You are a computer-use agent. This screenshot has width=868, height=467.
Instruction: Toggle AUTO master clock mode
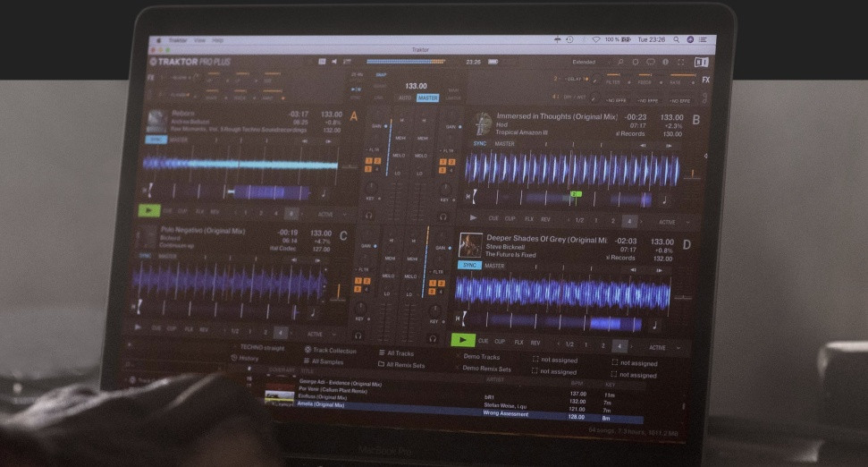[x=405, y=98]
